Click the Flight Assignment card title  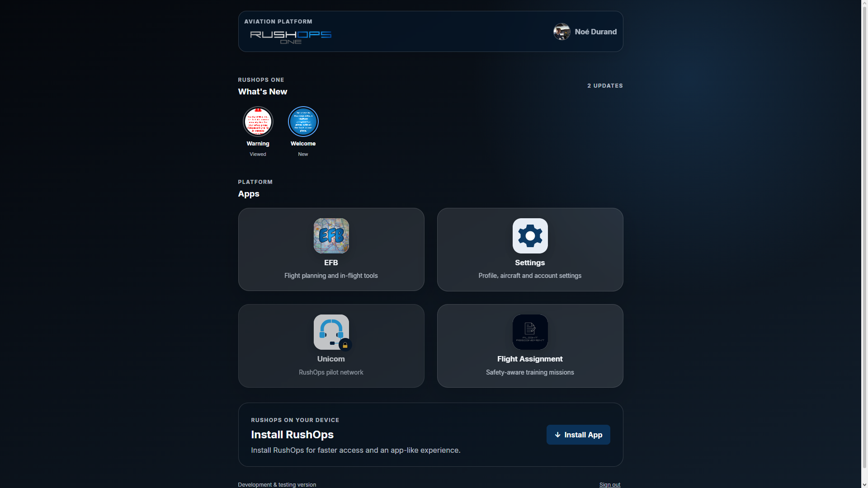pos(530,359)
